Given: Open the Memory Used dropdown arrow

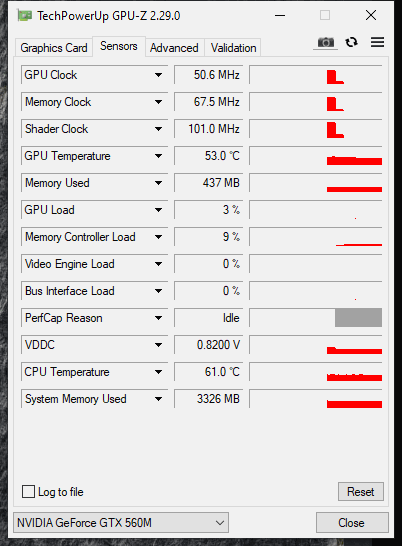Looking at the screenshot, I should click(x=158, y=183).
